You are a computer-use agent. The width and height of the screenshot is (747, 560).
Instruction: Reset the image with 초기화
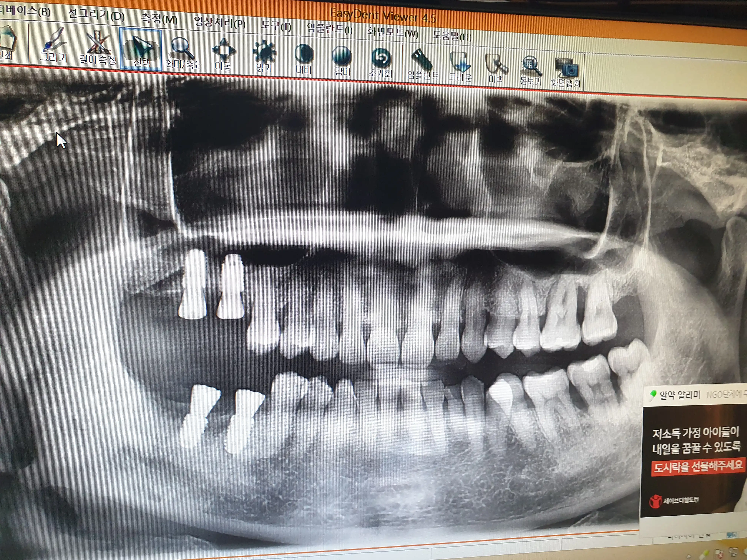(381, 62)
